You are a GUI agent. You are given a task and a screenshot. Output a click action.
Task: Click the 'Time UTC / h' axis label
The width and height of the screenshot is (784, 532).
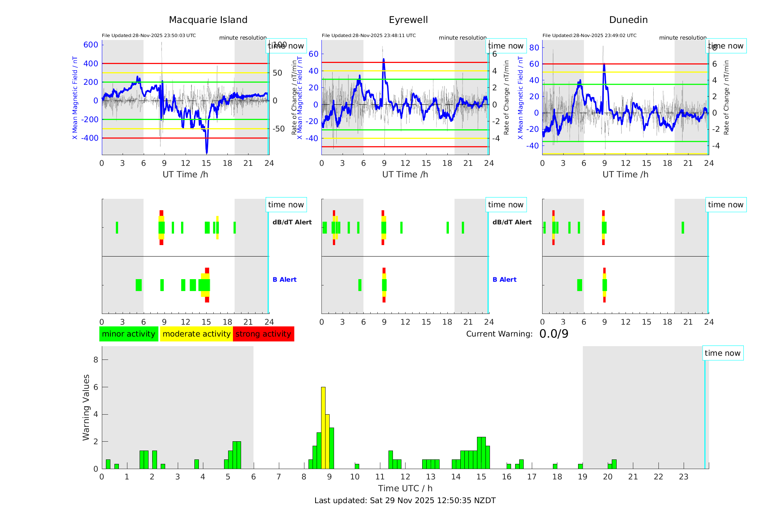pos(405,488)
